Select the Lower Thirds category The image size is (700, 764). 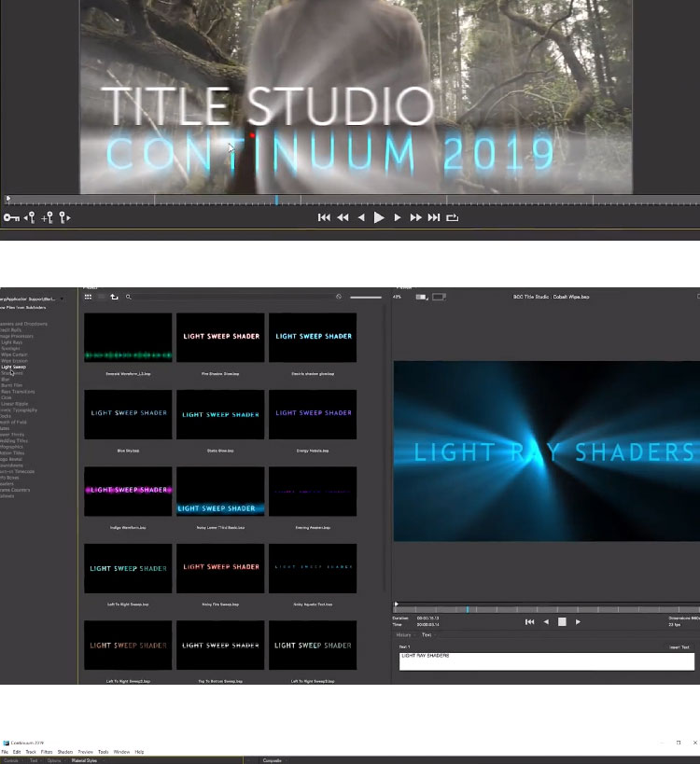tap(12, 435)
